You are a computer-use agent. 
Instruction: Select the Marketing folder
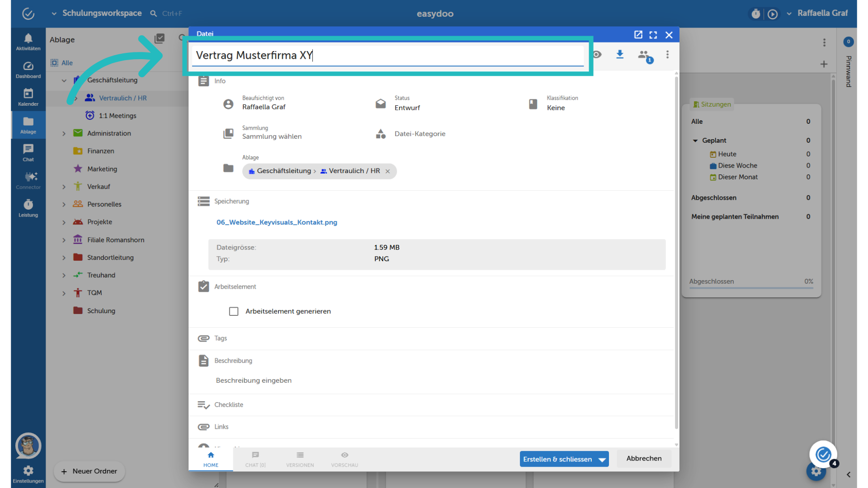pos(102,169)
